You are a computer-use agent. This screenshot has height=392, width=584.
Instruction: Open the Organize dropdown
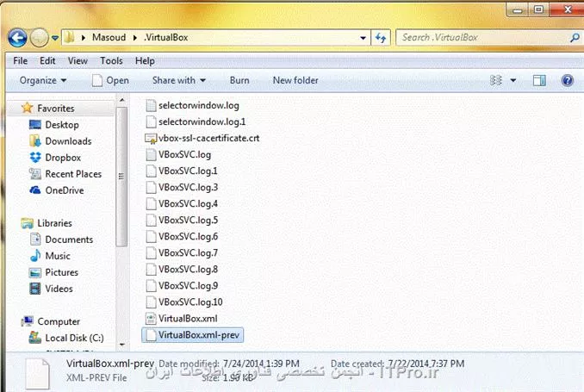(43, 80)
